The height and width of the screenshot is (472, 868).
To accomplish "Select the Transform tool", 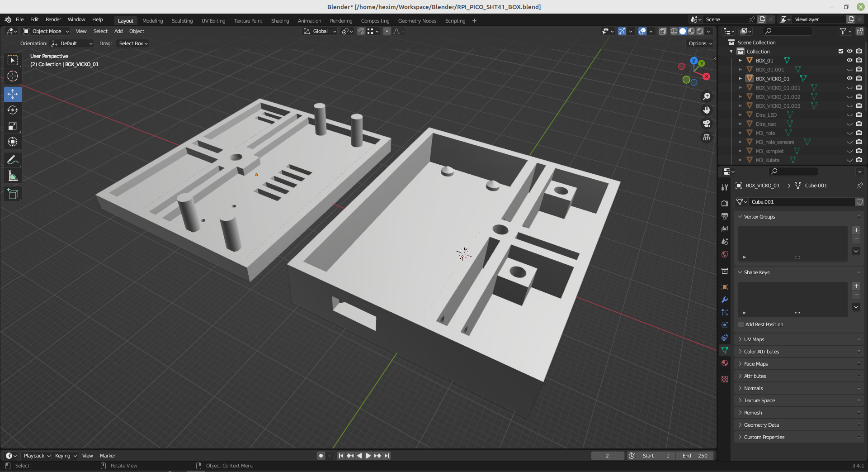I will tap(13, 142).
